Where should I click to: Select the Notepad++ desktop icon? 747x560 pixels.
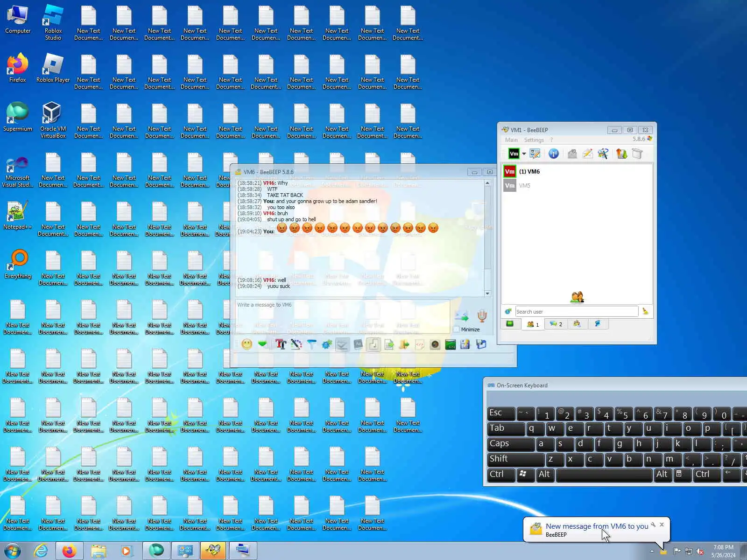coord(18,216)
